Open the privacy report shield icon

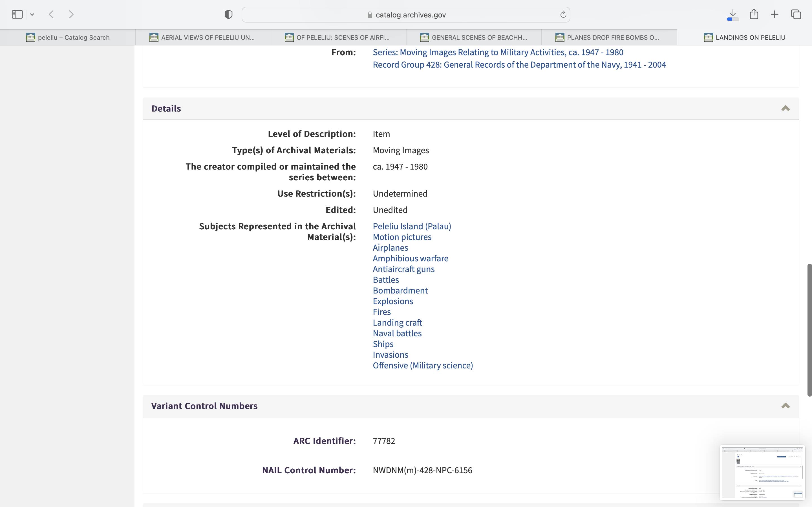coord(228,14)
